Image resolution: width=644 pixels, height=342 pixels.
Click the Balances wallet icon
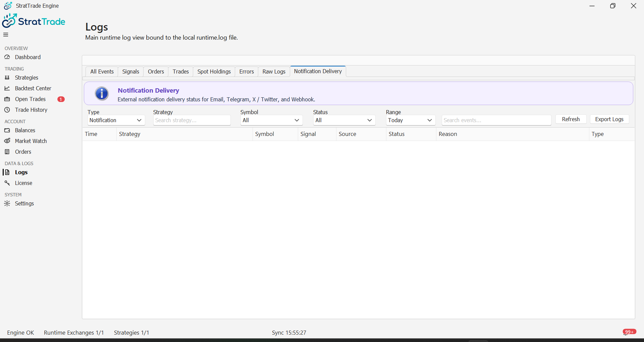coord(7,130)
